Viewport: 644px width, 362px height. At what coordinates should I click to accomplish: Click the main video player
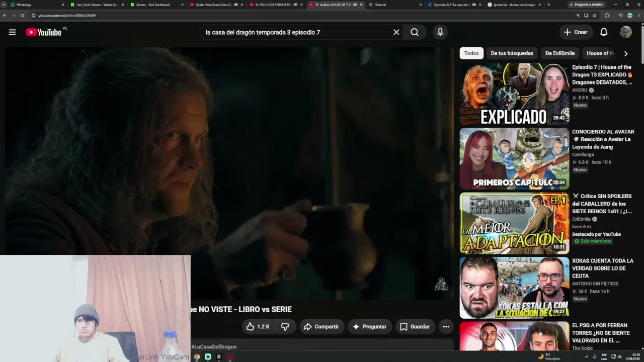(x=229, y=173)
